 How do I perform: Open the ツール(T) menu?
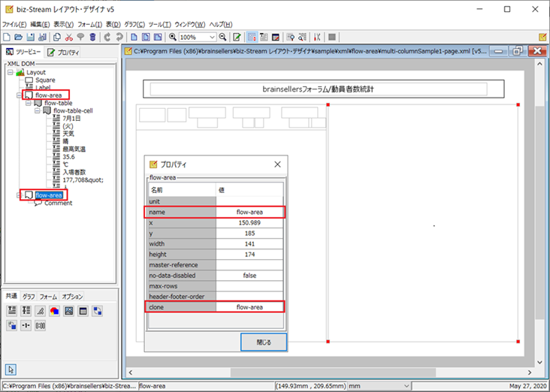pos(159,25)
